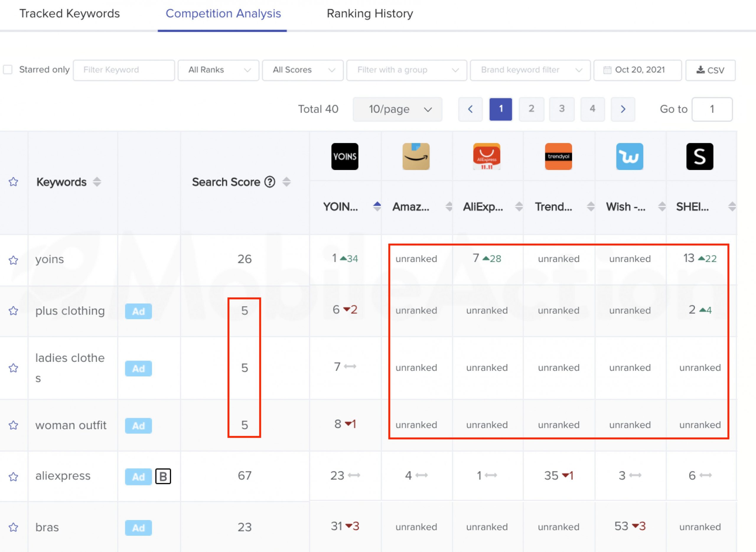Switch to Tracked Keywords tab

click(69, 14)
